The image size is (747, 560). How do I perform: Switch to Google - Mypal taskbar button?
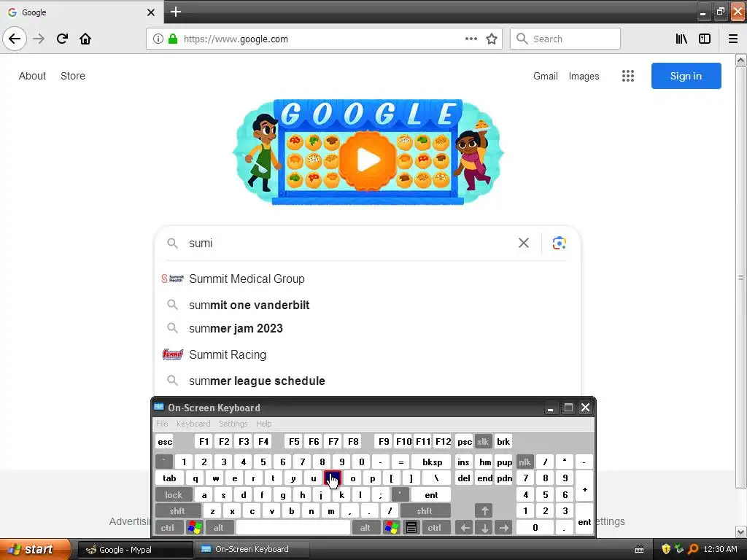135,550
